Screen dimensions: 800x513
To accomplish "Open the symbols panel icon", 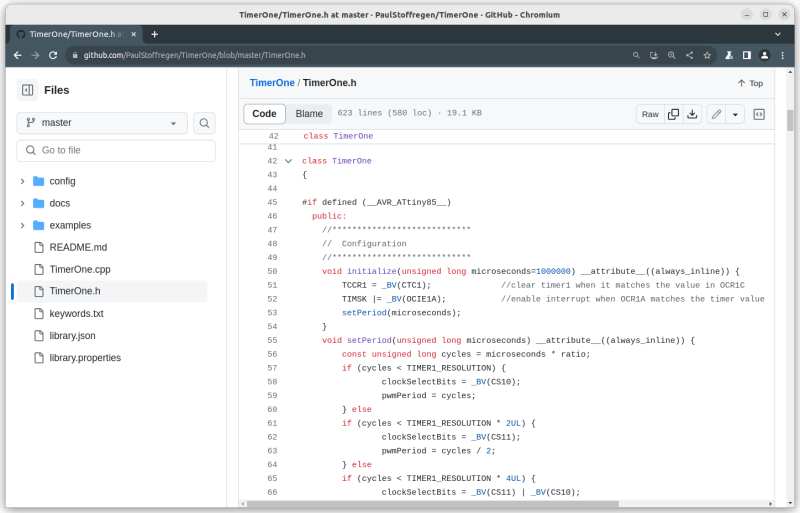I will pos(759,114).
